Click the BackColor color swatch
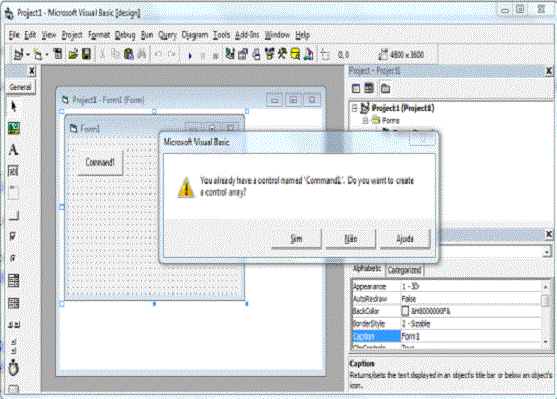 (405, 311)
